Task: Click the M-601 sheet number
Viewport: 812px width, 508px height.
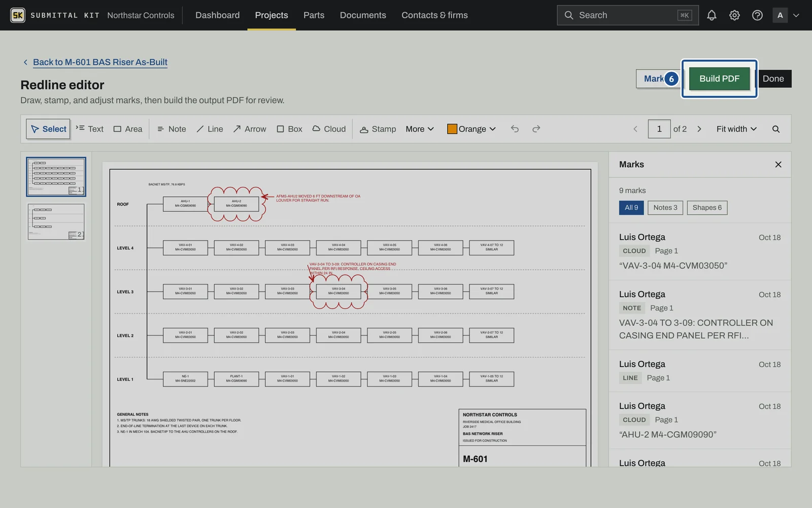Action: click(475, 459)
